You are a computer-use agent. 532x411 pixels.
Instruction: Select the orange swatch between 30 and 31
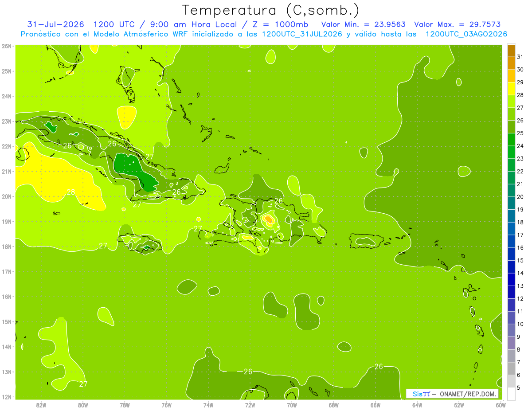click(511, 63)
